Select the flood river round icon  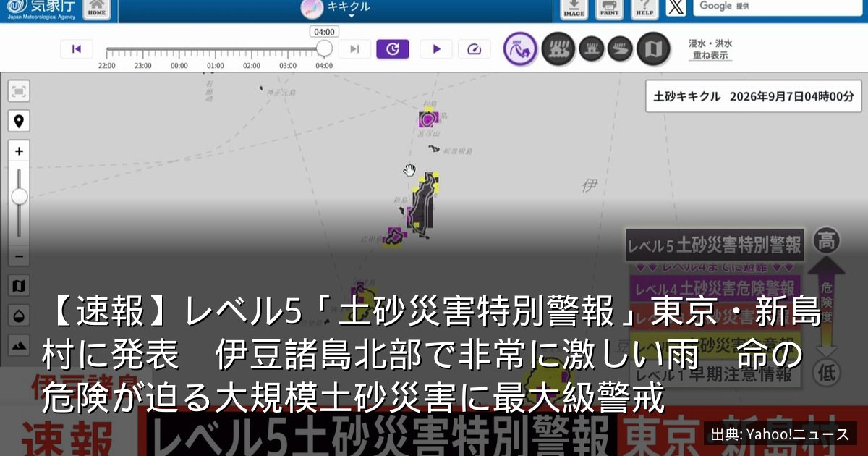click(620, 49)
